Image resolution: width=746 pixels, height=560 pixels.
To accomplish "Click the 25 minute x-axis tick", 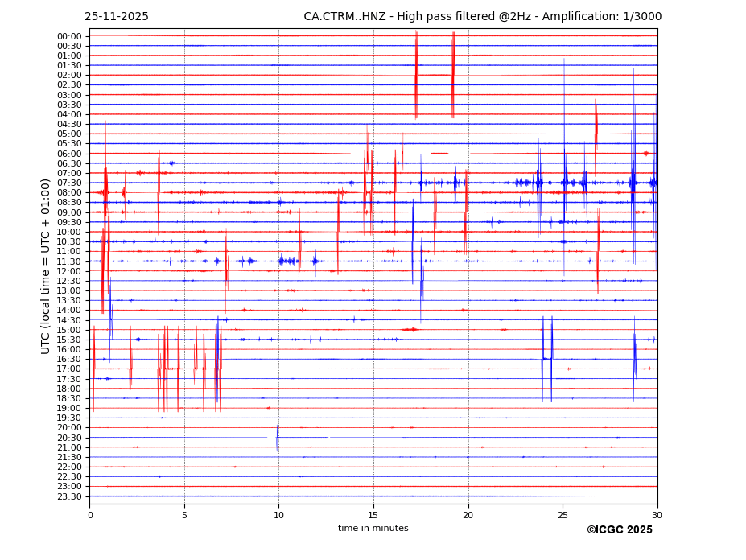I will click(x=563, y=515).
